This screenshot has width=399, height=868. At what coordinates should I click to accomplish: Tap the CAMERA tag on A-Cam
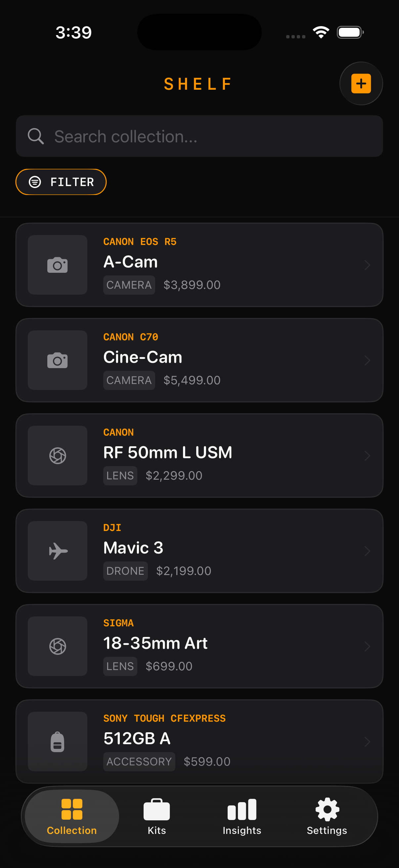(x=129, y=285)
